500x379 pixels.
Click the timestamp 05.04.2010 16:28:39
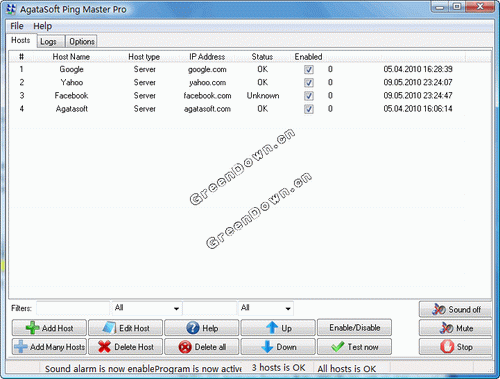[418, 69]
